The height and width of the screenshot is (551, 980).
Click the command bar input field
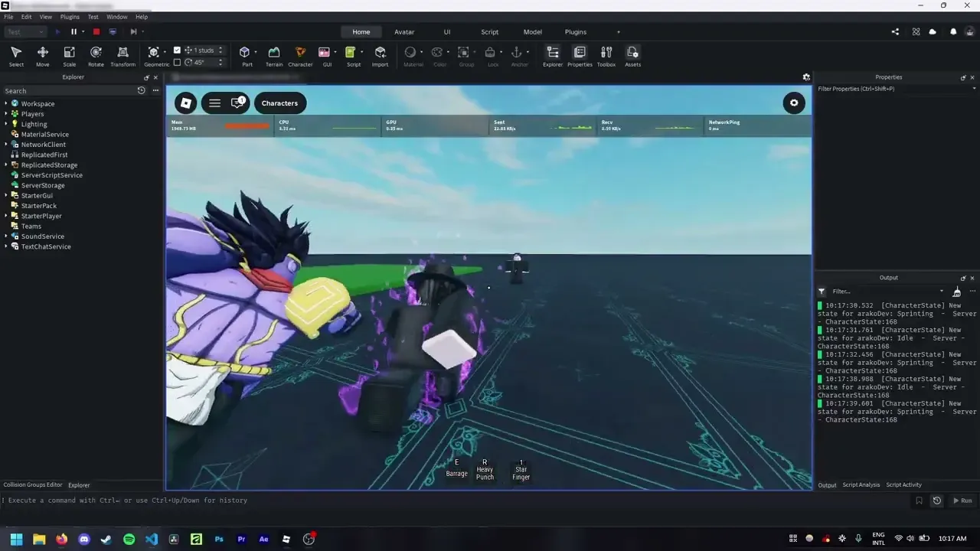459,500
